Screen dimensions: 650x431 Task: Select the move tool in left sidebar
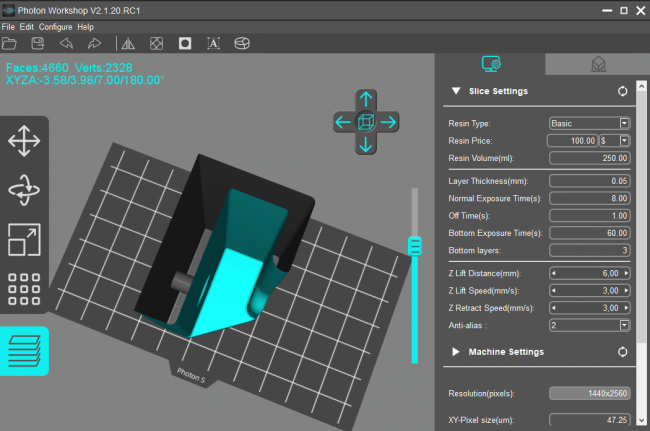(x=23, y=141)
